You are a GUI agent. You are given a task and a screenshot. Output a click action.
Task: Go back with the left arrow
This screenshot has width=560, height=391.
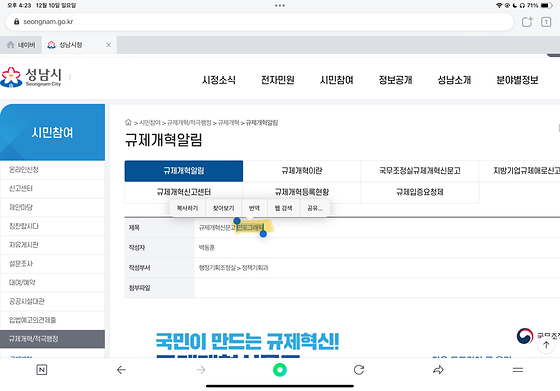click(x=121, y=370)
